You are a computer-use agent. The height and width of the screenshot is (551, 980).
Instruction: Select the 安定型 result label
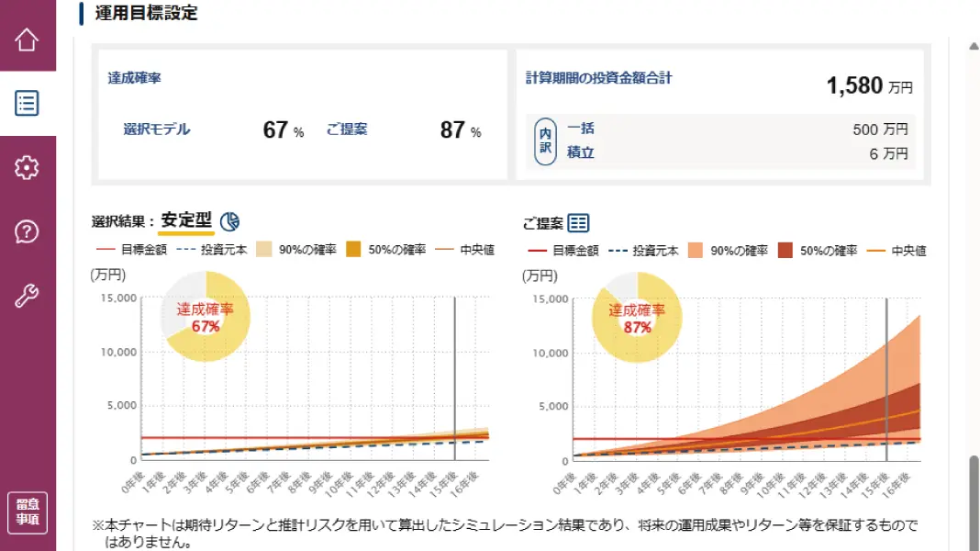(186, 220)
